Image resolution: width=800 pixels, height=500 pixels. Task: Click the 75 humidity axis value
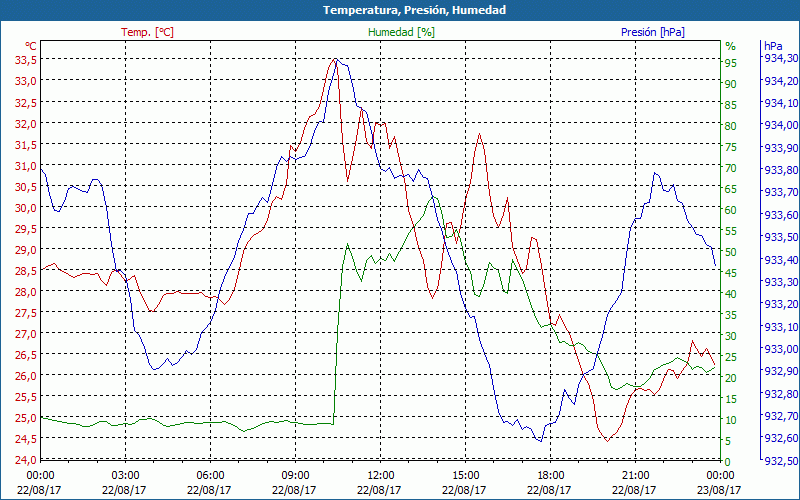coord(731,147)
